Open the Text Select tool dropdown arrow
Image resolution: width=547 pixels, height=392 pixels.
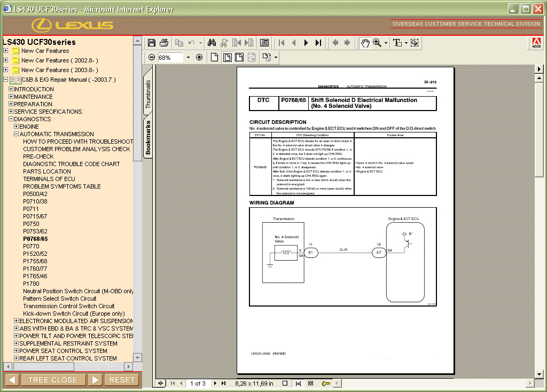406,43
